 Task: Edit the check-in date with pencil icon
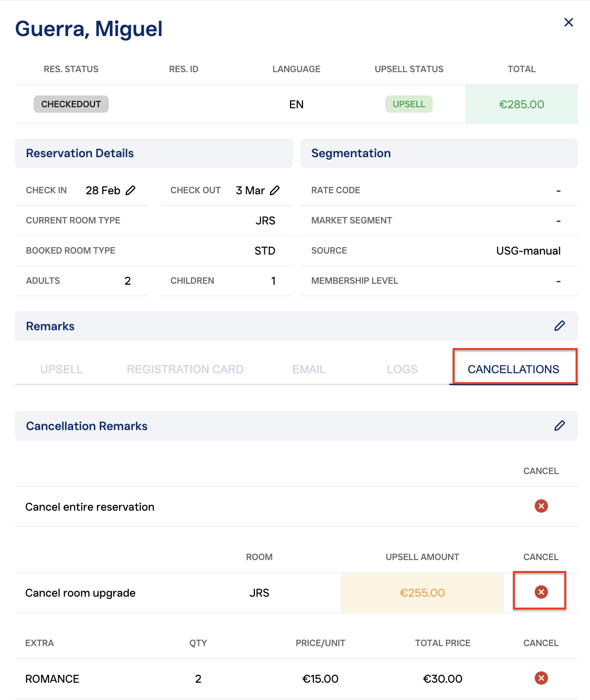[x=130, y=190]
